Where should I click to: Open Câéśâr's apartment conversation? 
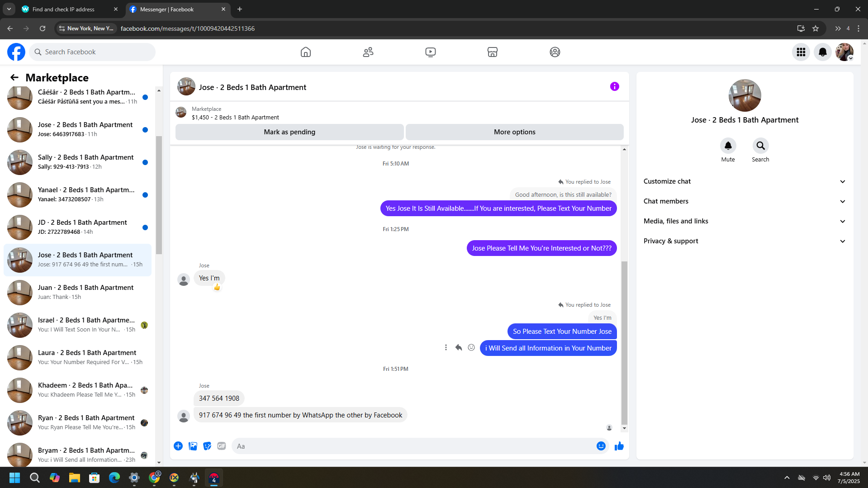click(x=78, y=97)
